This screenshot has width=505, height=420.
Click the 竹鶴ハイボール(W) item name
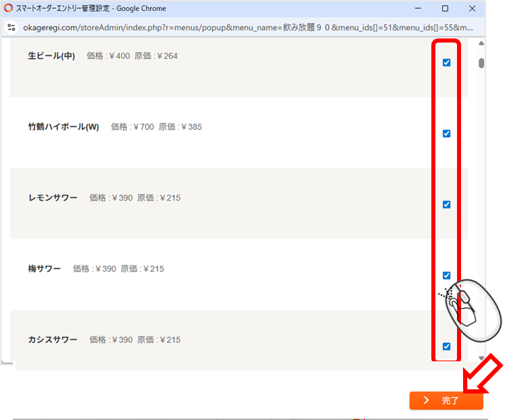coord(64,127)
